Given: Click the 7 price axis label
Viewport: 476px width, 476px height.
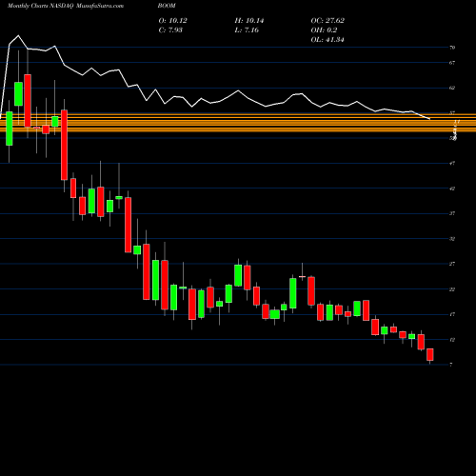Looking at the screenshot, I should pos(451,365).
